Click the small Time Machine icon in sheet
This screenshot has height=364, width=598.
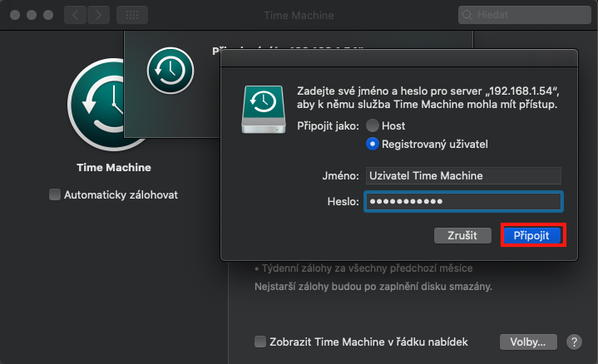(x=170, y=71)
